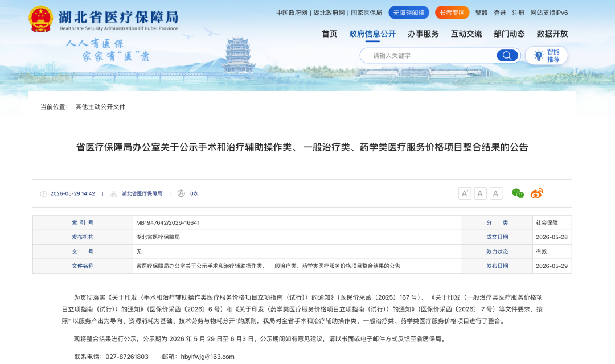Open 办事服务 navigation item
Image resolution: width=615 pixels, height=364 pixels.
coord(423,34)
